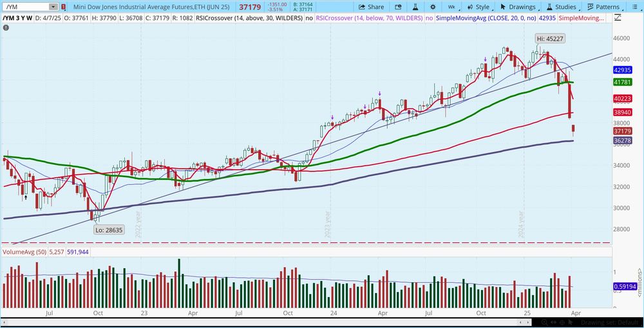Click the -1351.00 net change value
Screen dimensions: 644x328
pyautogui.click(x=277, y=5)
